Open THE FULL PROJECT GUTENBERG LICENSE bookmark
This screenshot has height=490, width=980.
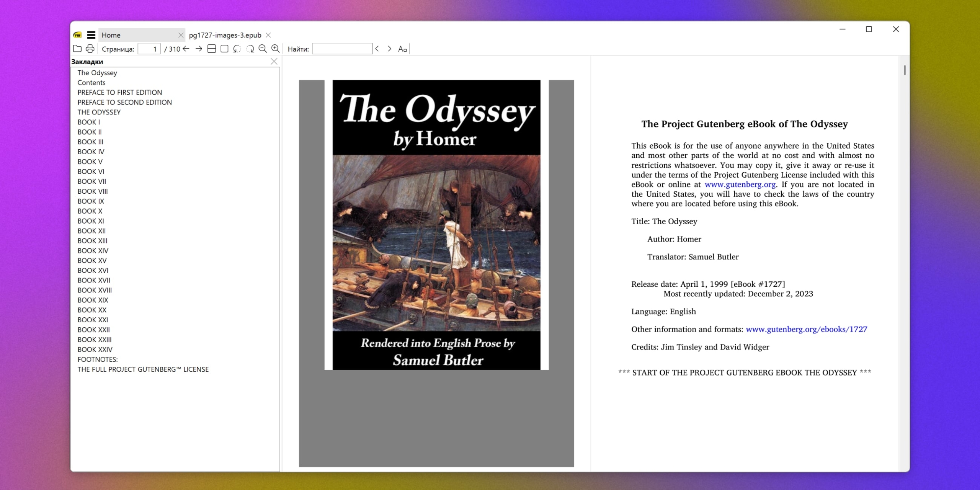pyautogui.click(x=143, y=369)
